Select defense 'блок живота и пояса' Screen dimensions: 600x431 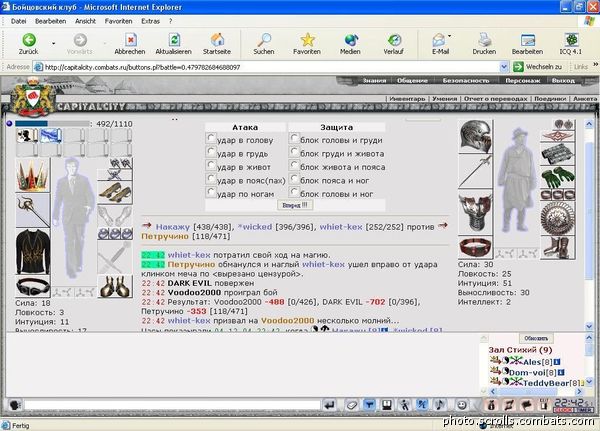point(294,165)
